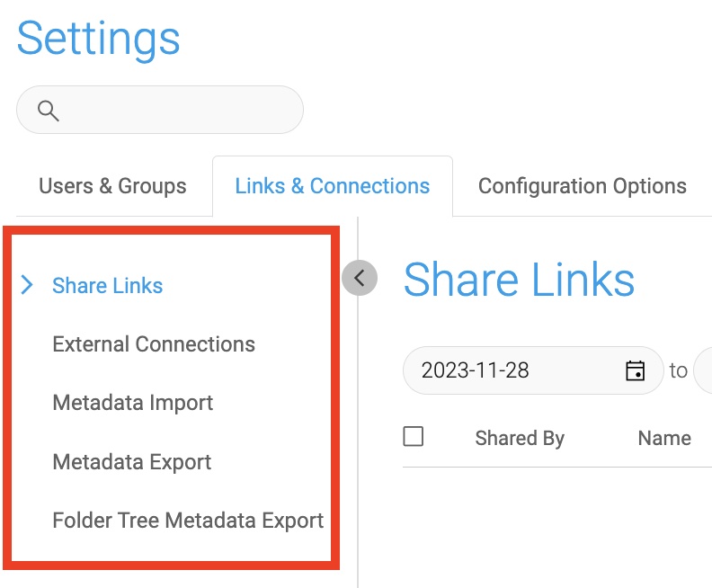Image resolution: width=712 pixels, height=588 pixels.
Task: Sort by the Shared By column
Action: pyautogui.click(x=520, y=439)
